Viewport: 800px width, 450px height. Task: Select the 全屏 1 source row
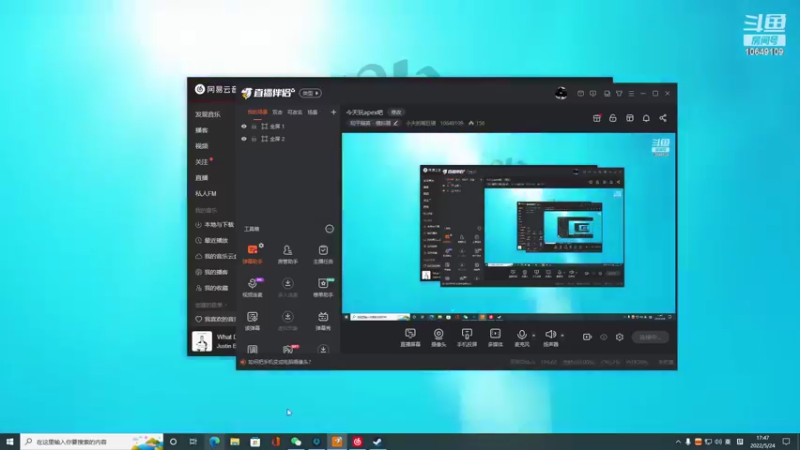[288, 126]
